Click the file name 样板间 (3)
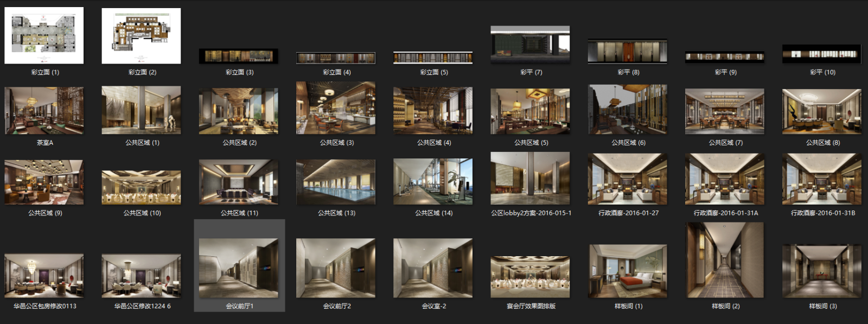The image size is (868, 324). pyautogui.click(x=823, y=307)
